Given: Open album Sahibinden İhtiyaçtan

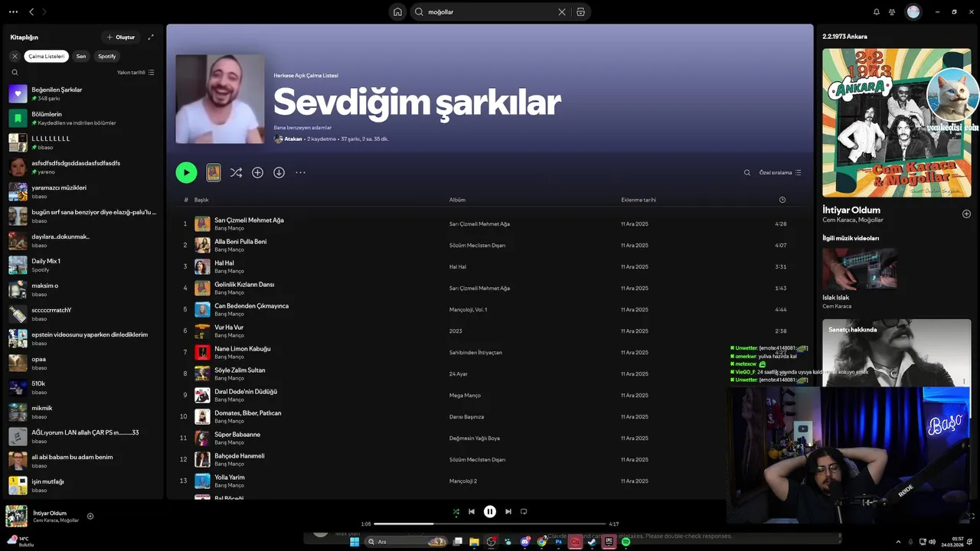Looking at the screenshot, I should tap(475, 353).
